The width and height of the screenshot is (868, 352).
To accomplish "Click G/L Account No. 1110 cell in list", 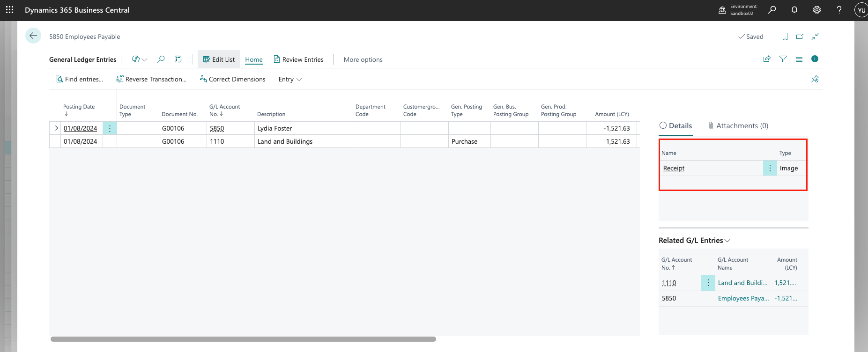I will point(230,141).
